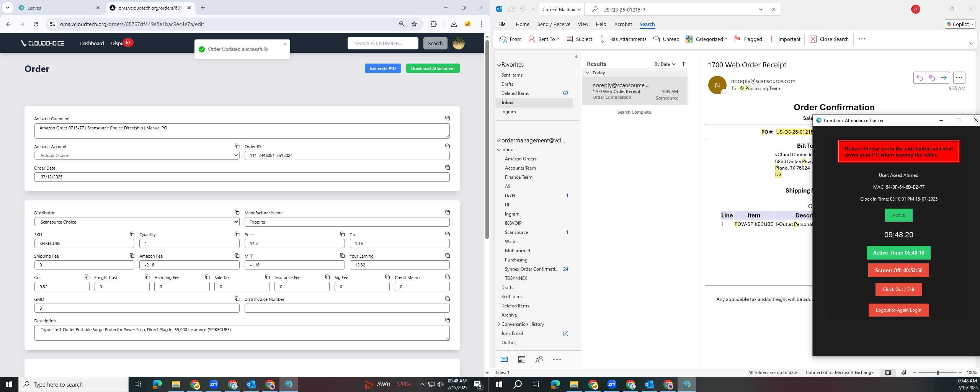Open Outlook Home tab
This screenshot has width=980, height=392.
pos(523,24)
